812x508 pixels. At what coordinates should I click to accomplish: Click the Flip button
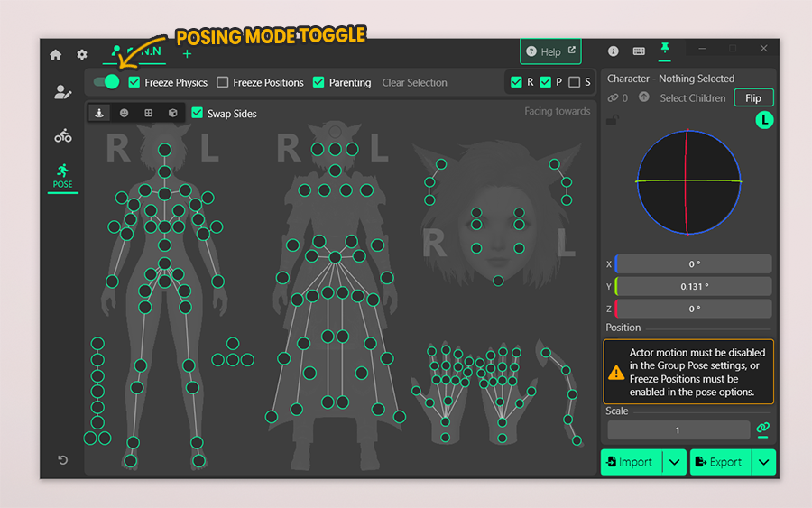pos(753,97)
